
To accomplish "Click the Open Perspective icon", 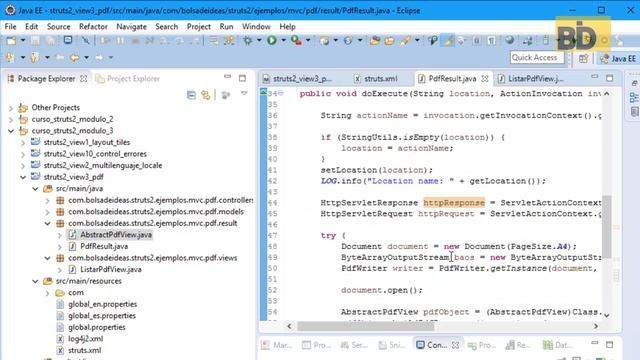I will [x=583, y=58].
